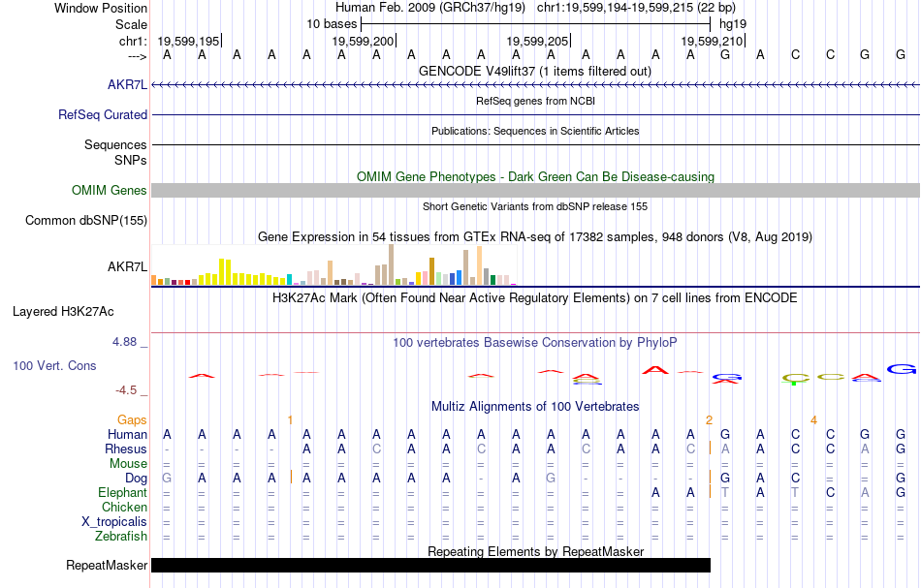
Task: Open Publications: Sequences in Scientific Articles title
Action: (535, 131)
